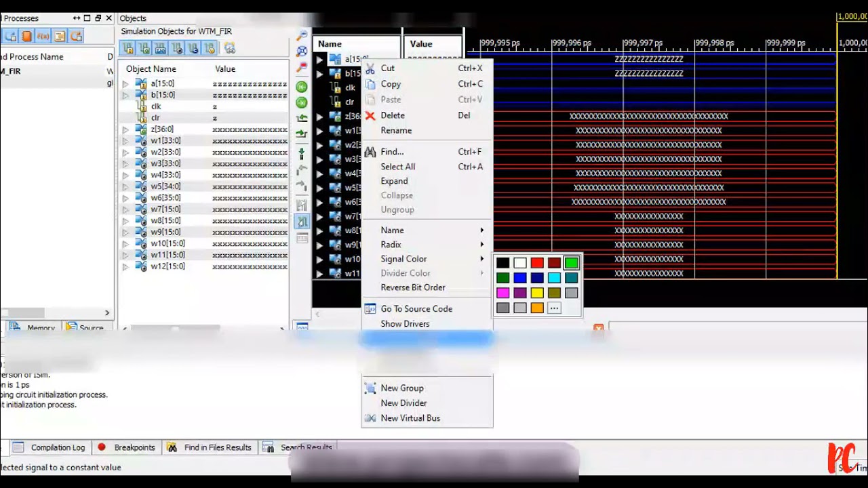The height and width of the screenshot is (488, 868).
Task: Click Object Name column header
Action: [151, 69]
